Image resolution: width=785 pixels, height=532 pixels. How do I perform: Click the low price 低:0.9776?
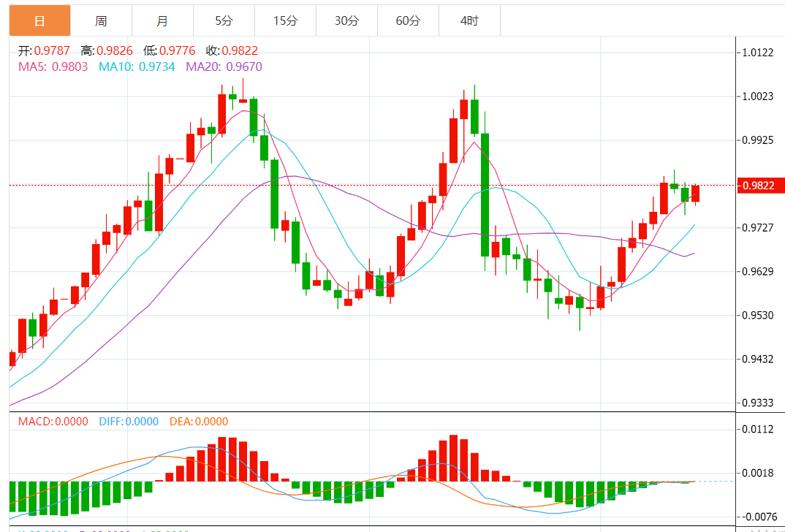[170, 50]
